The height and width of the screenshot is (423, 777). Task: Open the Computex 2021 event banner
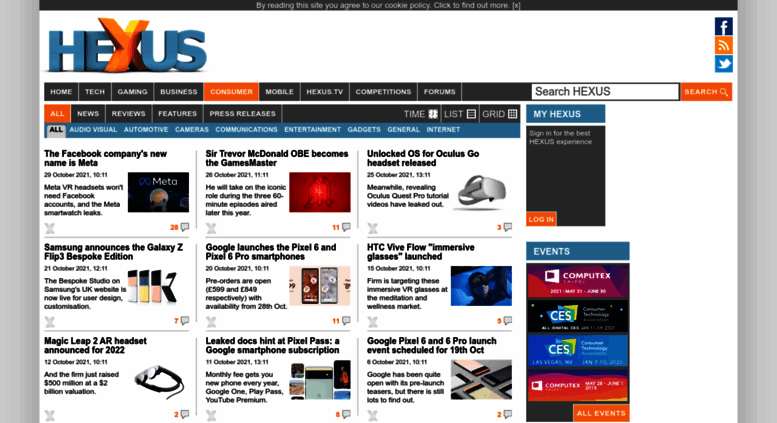578,281
